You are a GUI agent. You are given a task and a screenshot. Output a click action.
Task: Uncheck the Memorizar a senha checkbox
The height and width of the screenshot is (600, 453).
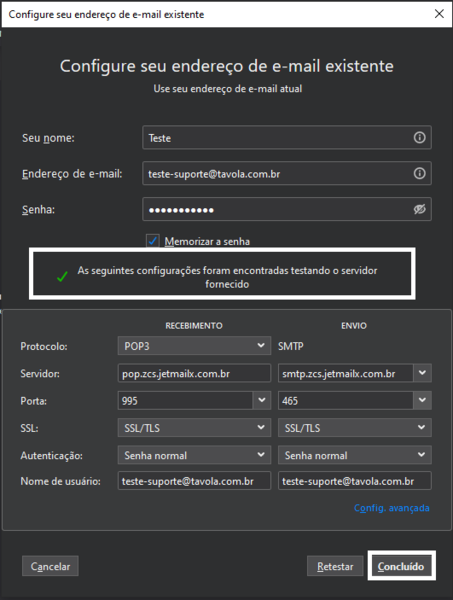tap(153, 241)
